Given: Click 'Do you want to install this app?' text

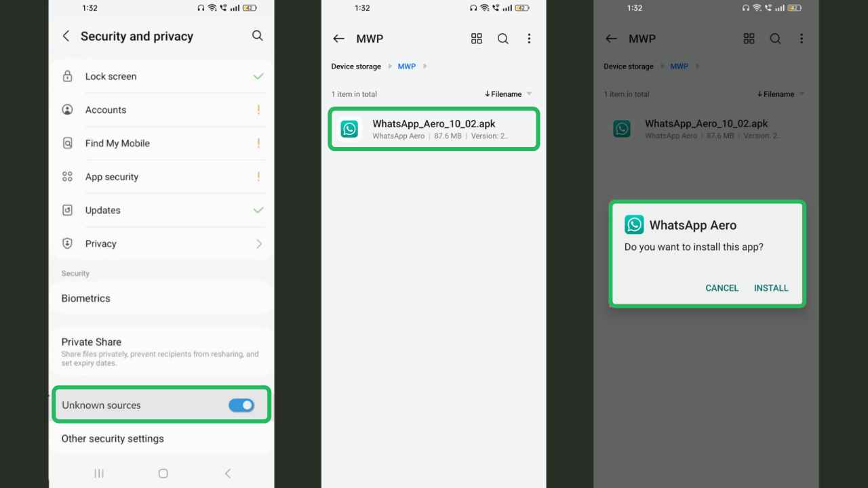Looking at the screenshot, I should (x=694, y=247).
